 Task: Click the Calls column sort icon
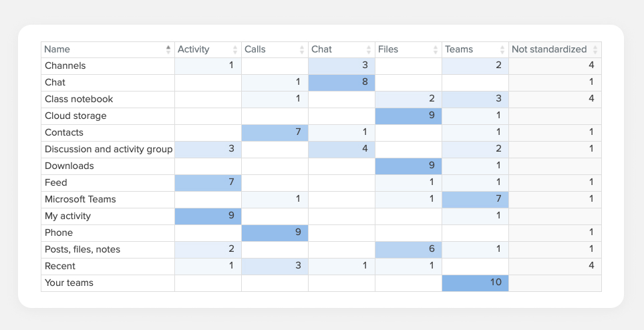click(x=301, y=49)
